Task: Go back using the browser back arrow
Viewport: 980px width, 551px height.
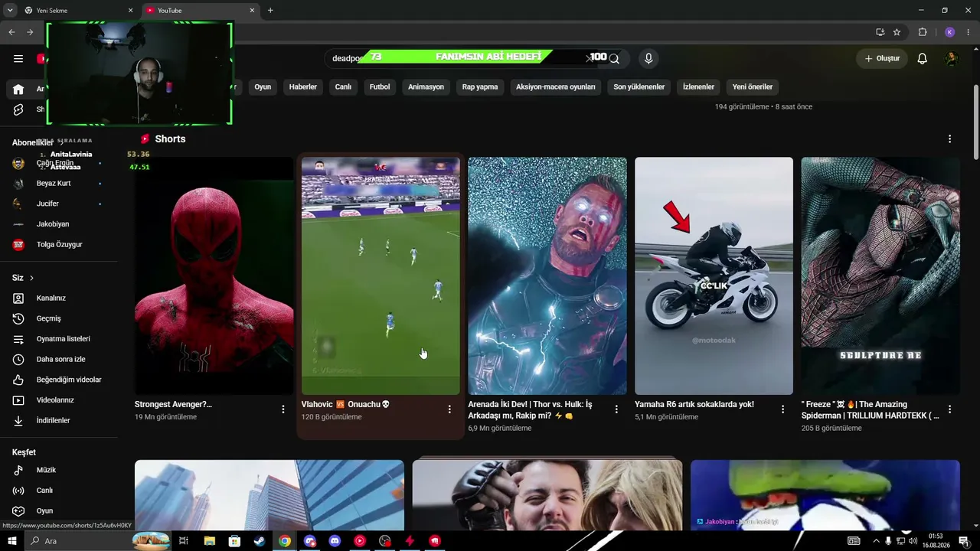Action: (x=11, y=32)
